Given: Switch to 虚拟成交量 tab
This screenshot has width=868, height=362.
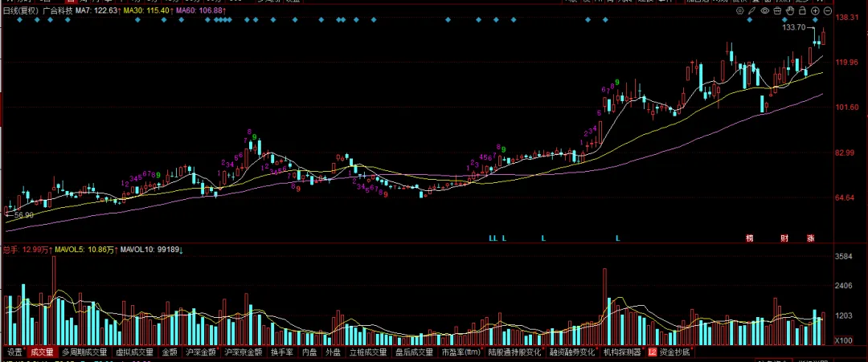Looking at the screenshot, I should click(134, 352).
